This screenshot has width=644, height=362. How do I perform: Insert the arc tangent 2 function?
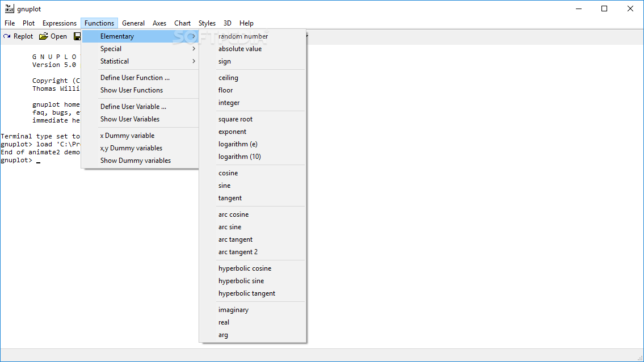tap(252, 252)
